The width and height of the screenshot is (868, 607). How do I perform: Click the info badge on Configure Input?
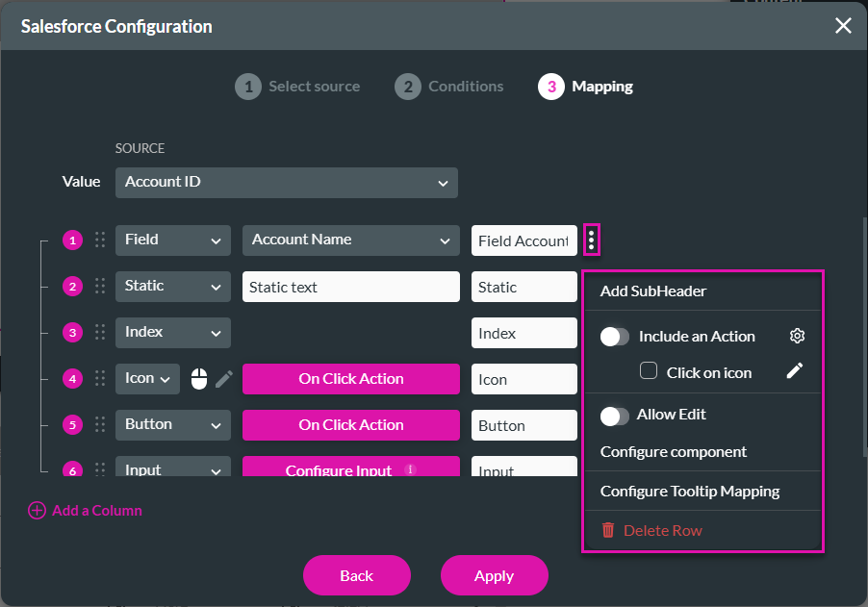[410, 469]
